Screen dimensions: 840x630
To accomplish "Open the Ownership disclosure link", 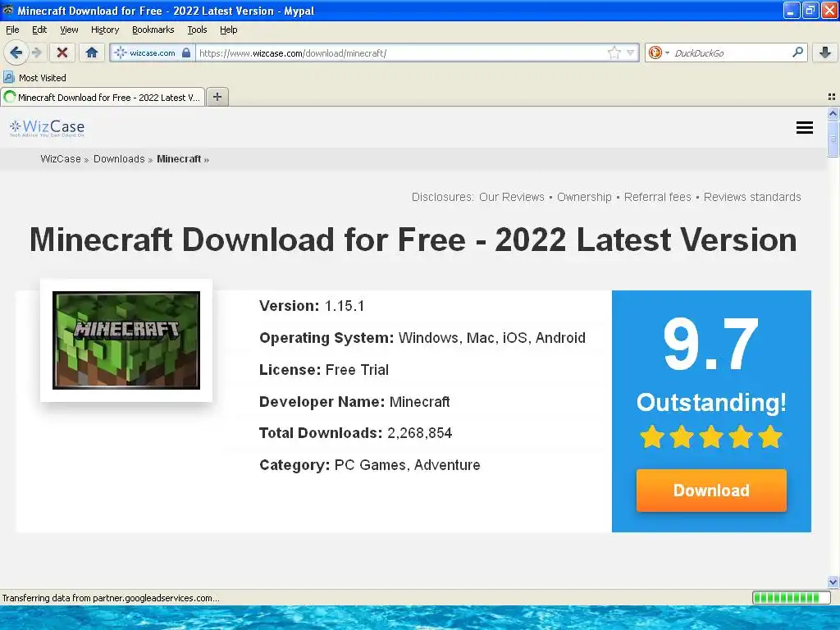I will click(x=584, y=197).
